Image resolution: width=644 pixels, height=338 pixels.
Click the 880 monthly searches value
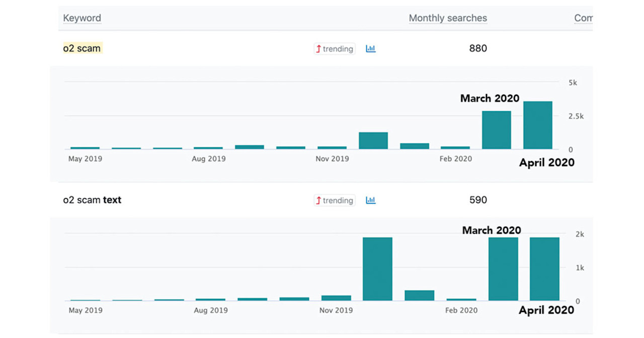pos(478,49)
